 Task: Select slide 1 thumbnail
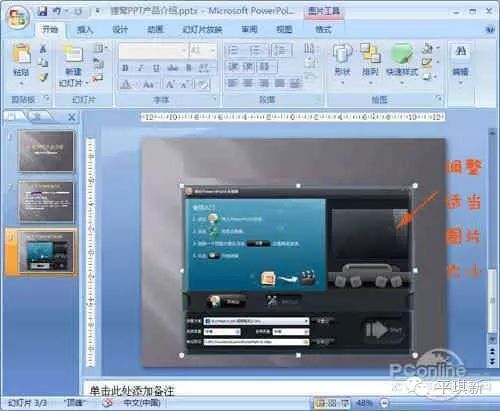point(46,151)
